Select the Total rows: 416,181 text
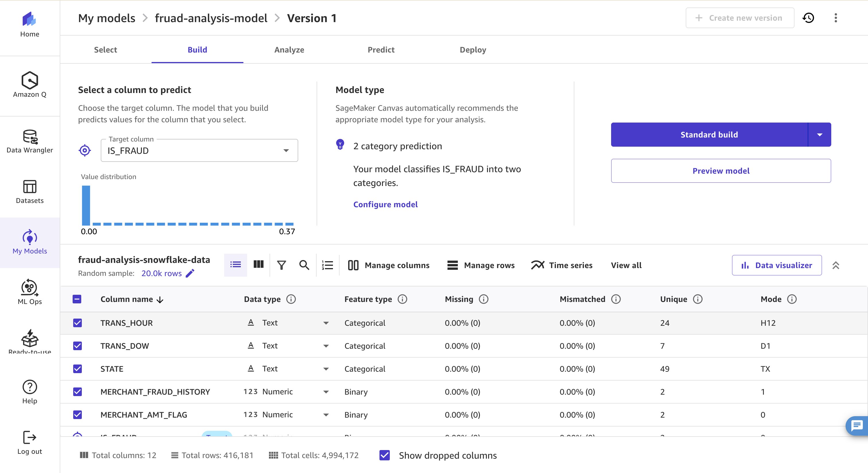Viewport: 868px width, 473px height. click(x=217, y=455)
